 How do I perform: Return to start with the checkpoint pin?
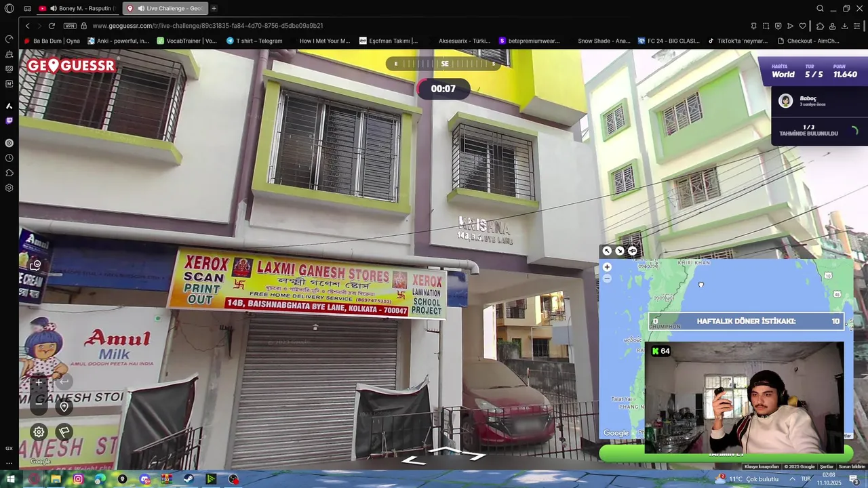pyautogui.click(x=64, y=407)
